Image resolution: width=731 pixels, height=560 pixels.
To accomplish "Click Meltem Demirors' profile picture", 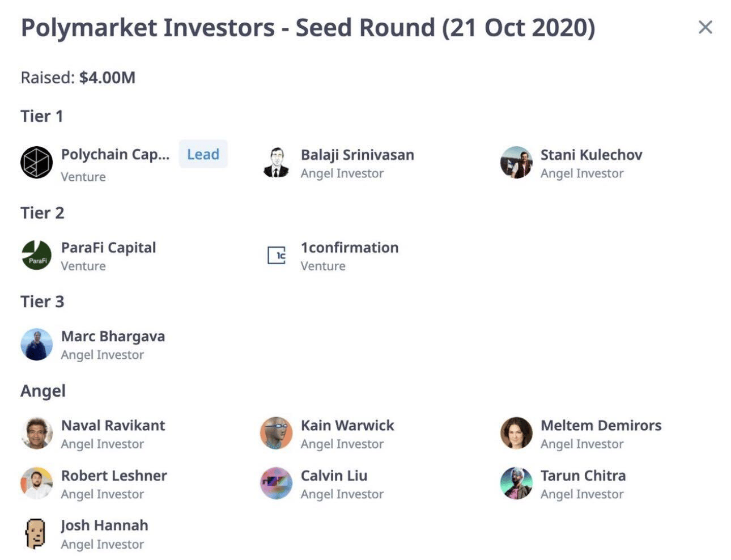I will click(516, 434).
